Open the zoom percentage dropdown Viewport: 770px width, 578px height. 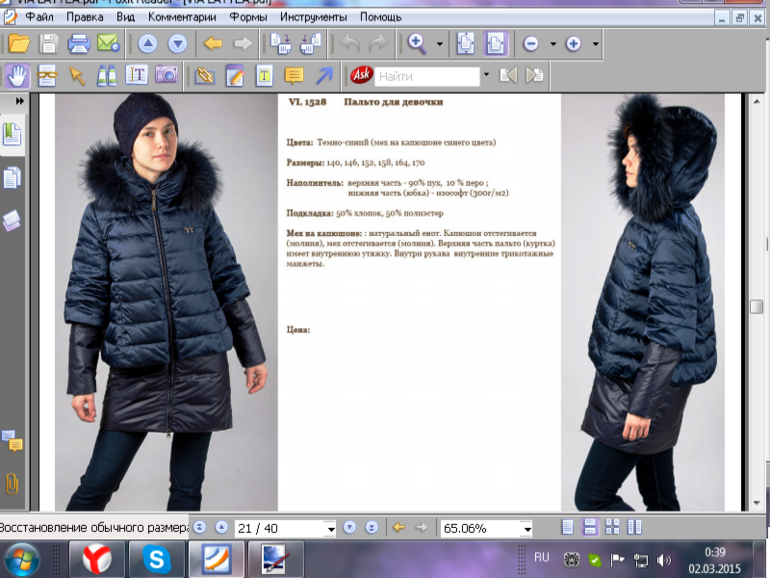click(526, 528)
